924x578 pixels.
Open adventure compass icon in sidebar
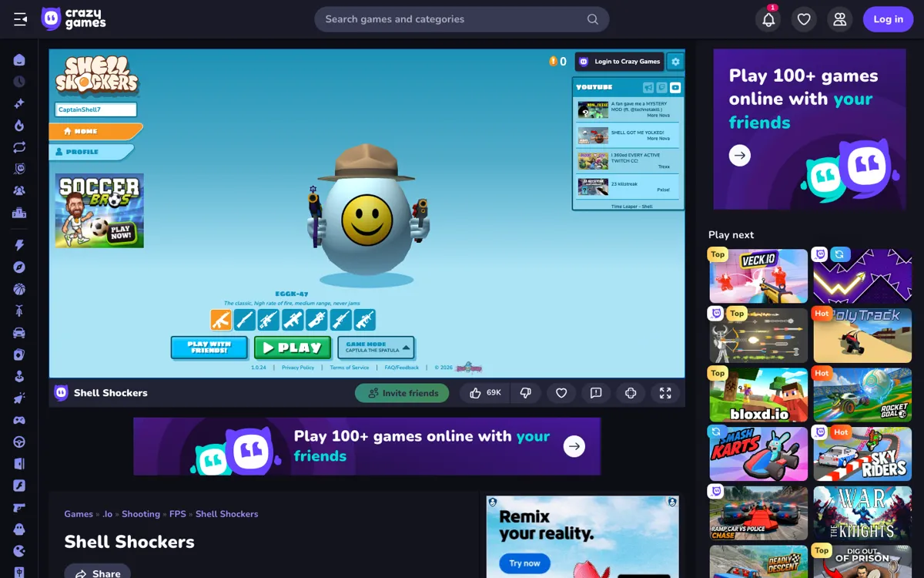pyautogui.click(x=19, y=267)
